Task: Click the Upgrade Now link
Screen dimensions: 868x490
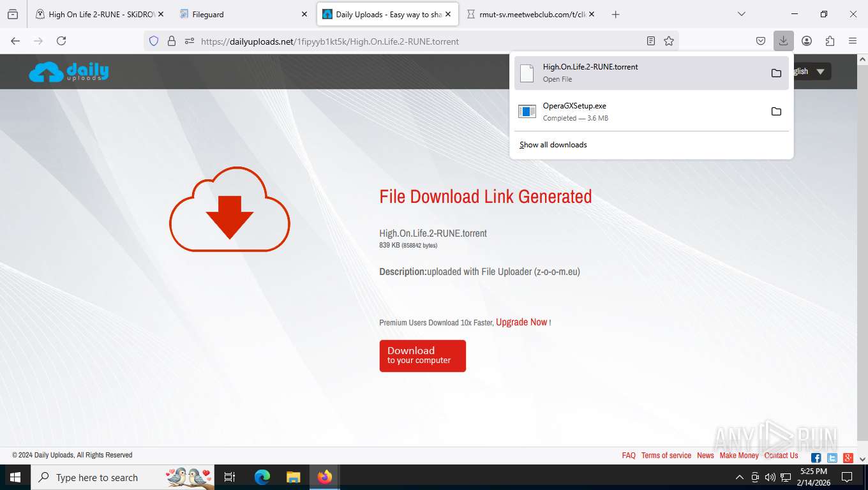Action: [x=521, y=322]
